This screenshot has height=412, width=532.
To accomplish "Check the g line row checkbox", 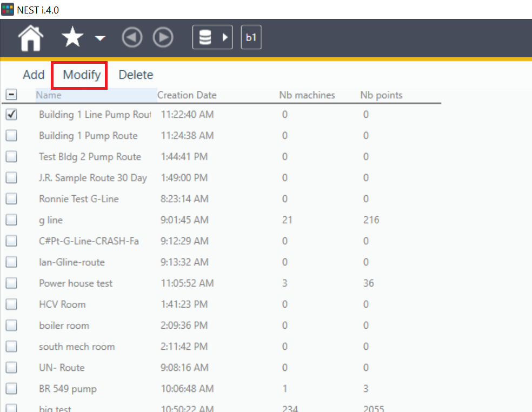I will (x=11, y=220).
